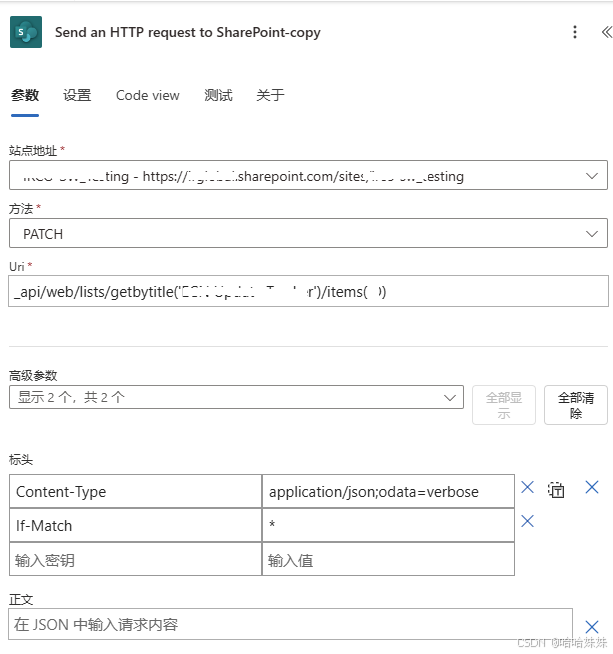
Task: Delete the If-Match header row
Action: point(528,521)
